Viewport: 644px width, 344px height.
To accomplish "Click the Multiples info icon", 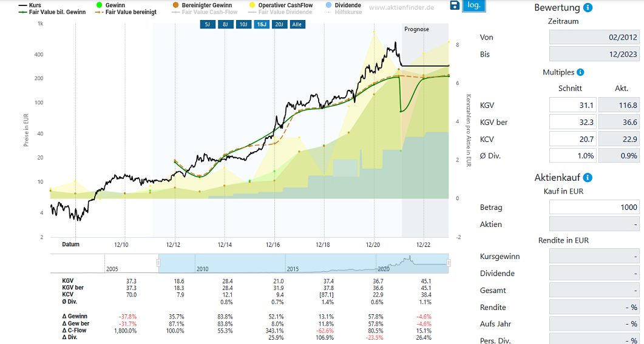I will [580, 72].
